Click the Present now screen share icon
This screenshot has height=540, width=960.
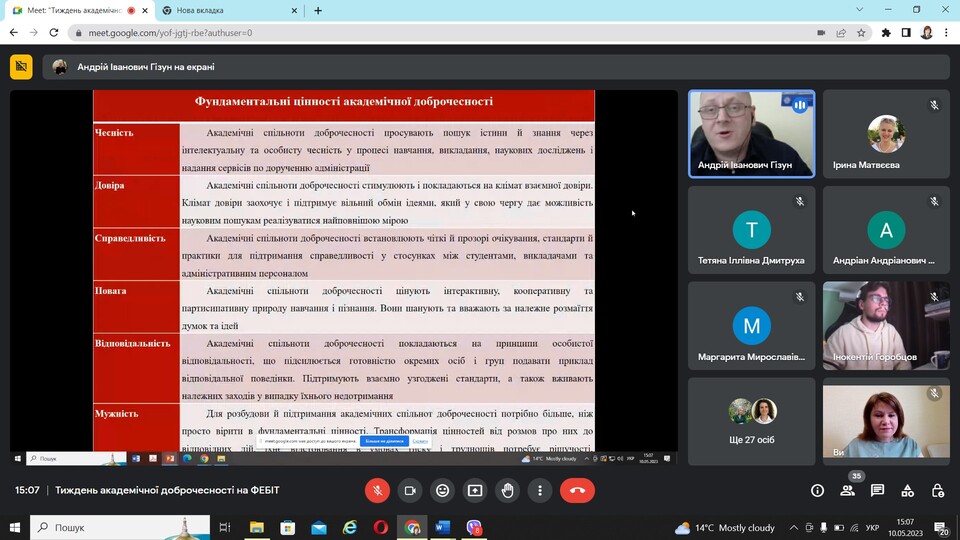475,490
